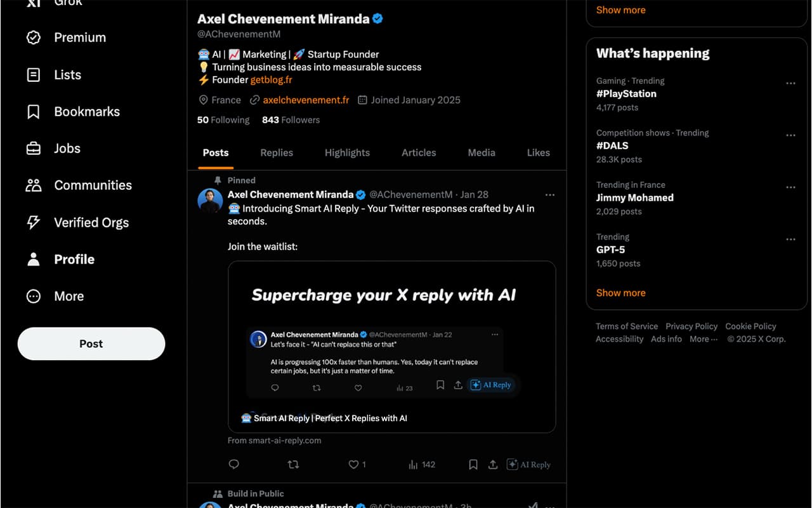Show more trending topics
This screenshot has width=812, height=508.
(x=620, y=293)
